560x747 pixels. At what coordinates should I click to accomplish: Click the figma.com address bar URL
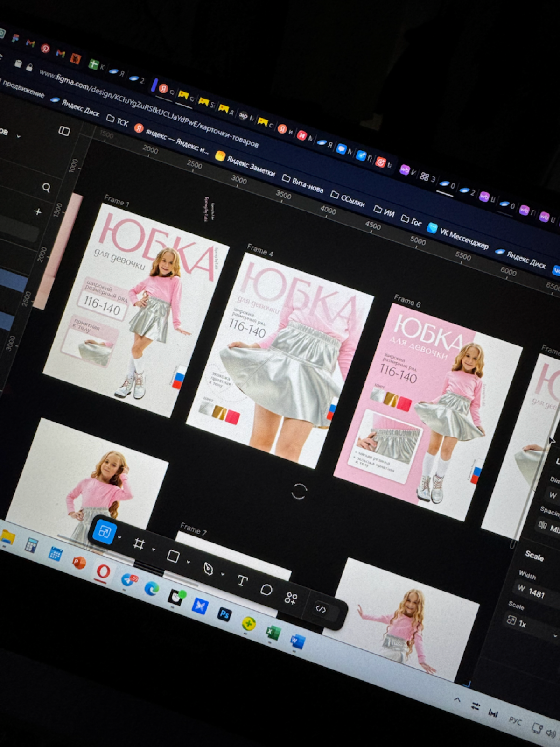(148, 108)
